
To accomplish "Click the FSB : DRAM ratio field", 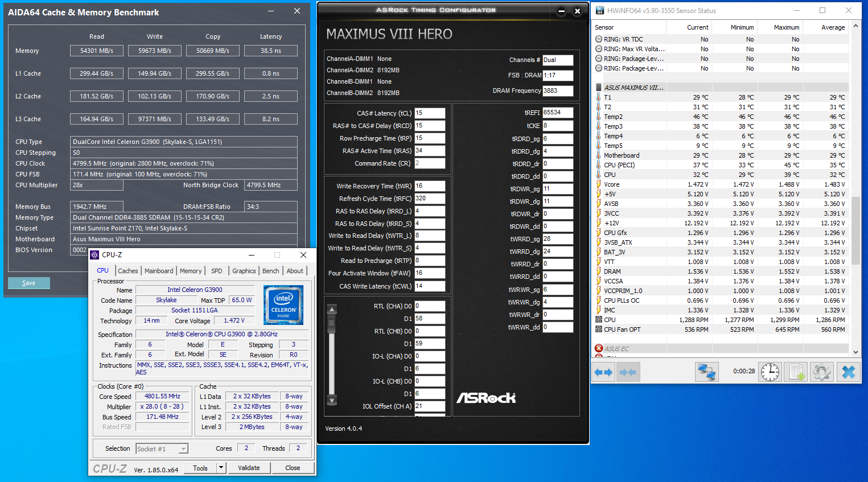I will point(558,75).
